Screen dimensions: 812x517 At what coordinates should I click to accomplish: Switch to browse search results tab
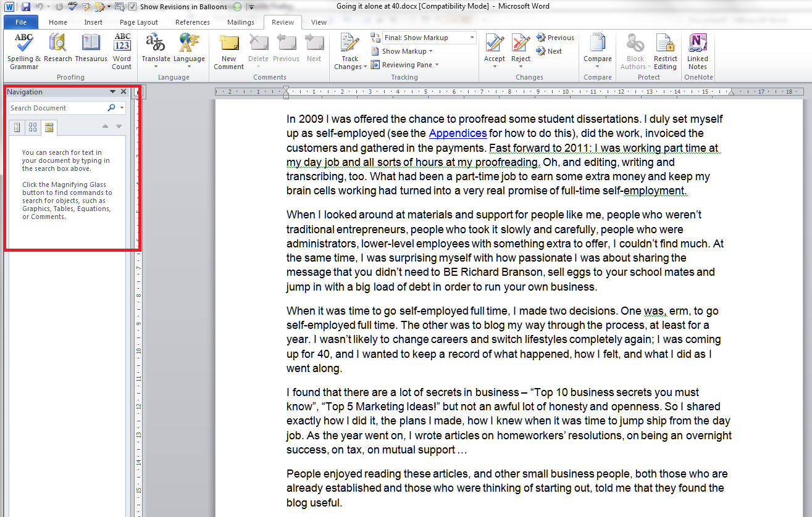pyautogui.click(x=49, y=127)
